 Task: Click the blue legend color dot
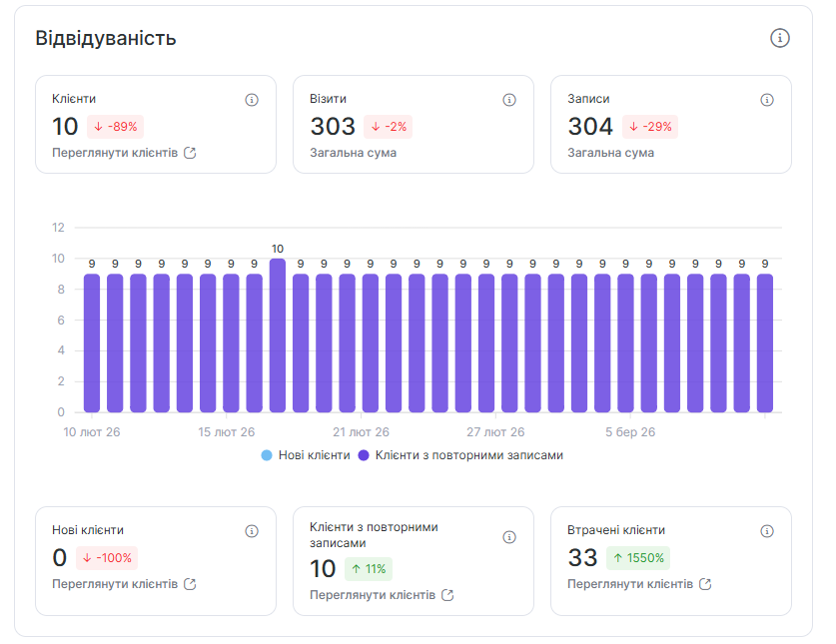[267, 455]
